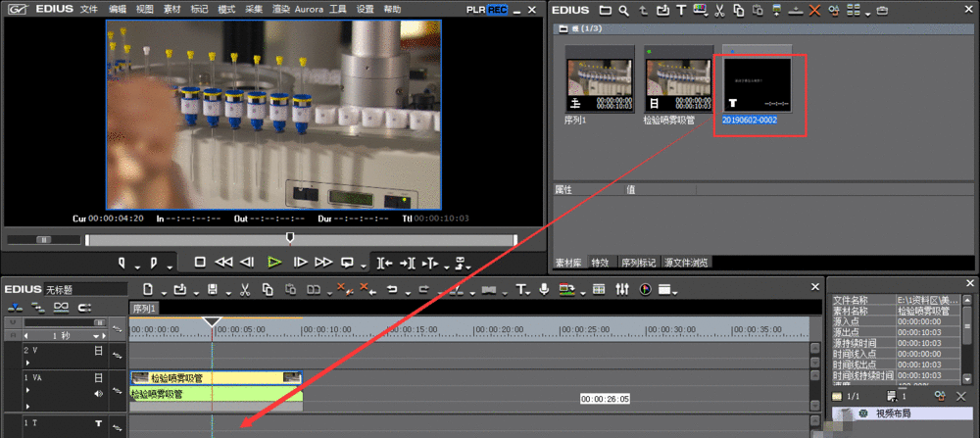
Task: Click the orange X delete icon in bin
Action: (x=814, y=11)
